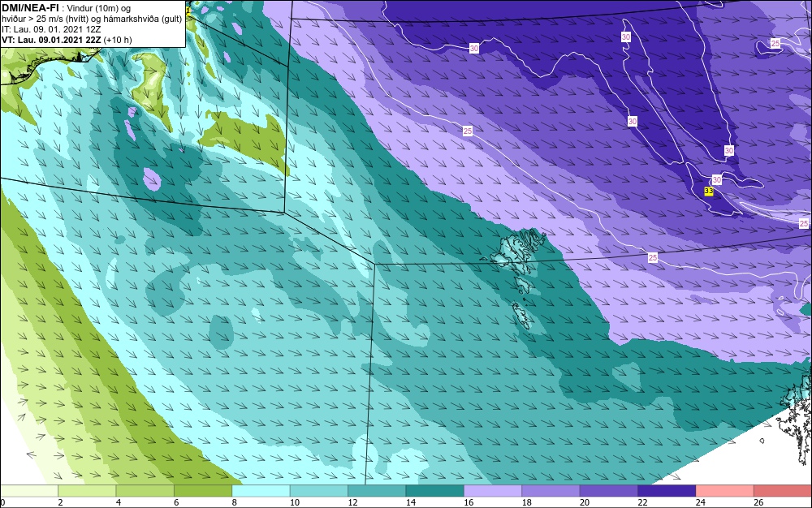Click the 2–4 m/s light green legend swatch

pyautogui.click(x=87, y=491)
